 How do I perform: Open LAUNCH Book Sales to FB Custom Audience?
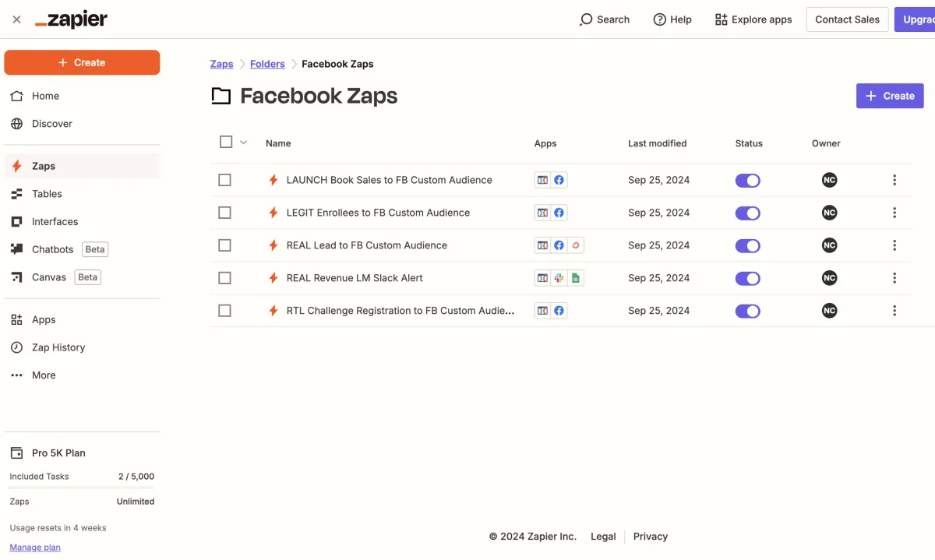tap(390, 180)
